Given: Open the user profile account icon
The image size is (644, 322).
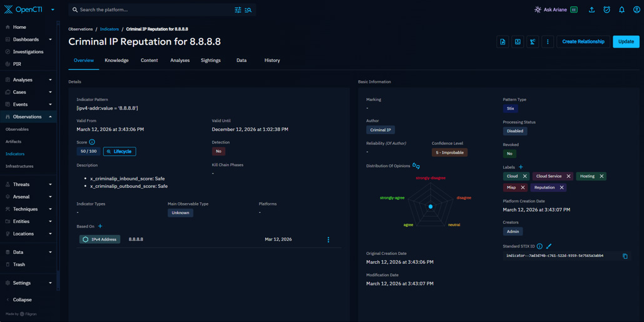Looking at the screenshot, I should (636, 10).
